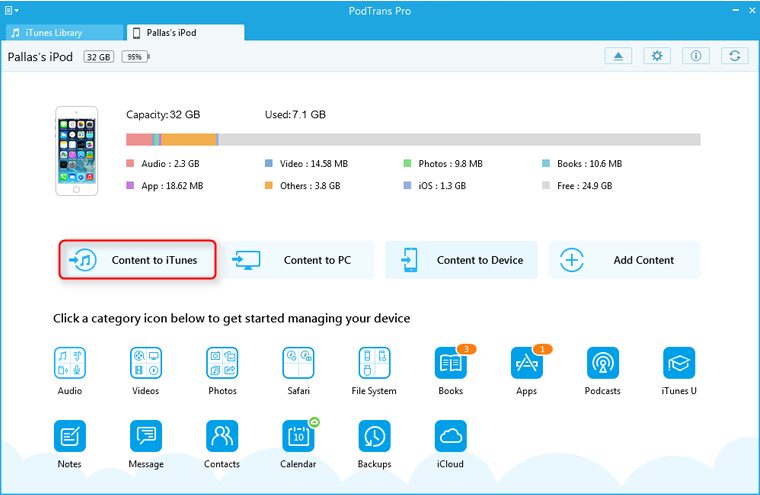Click the Content to iTunes button
This screenshot has width=760, height=495.
[x=138, y=260]
